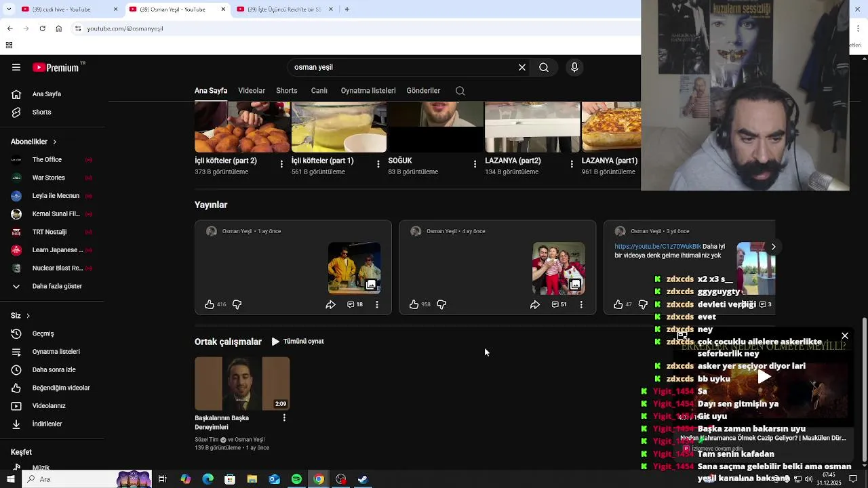Image resolution: width=868 pixels, height=488 pixels.
Task: Open İndirilenler in sidebar
Action: (47, 424)
